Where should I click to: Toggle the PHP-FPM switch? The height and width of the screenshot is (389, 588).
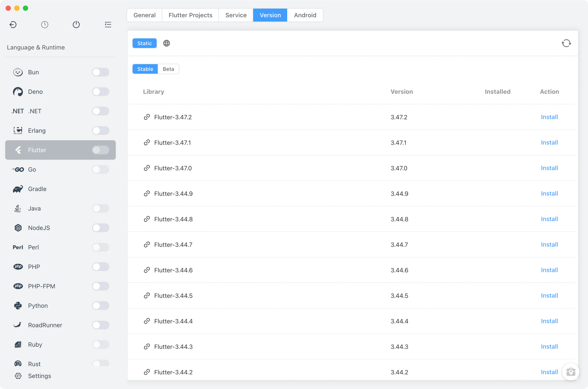(x=100, y=286)
